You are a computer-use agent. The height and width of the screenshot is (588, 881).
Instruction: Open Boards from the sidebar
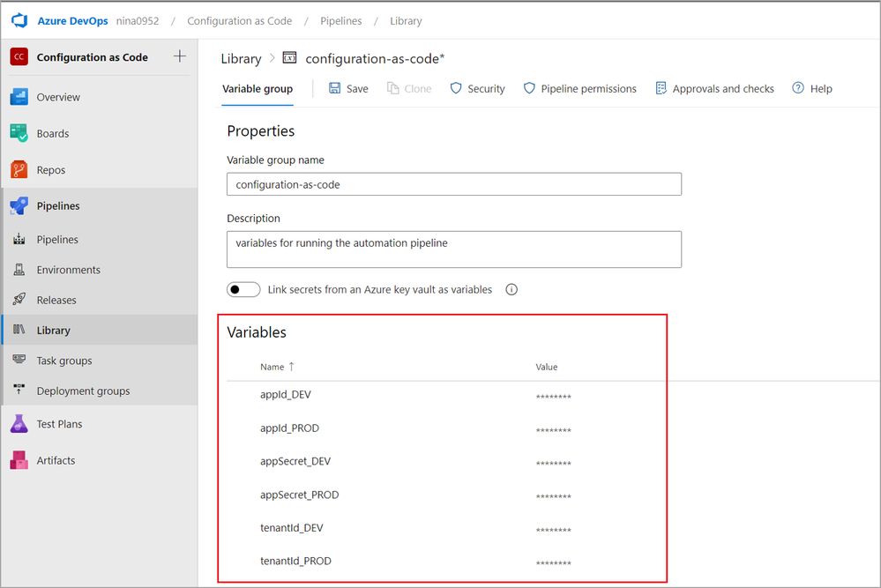click(x=53, y=133)
